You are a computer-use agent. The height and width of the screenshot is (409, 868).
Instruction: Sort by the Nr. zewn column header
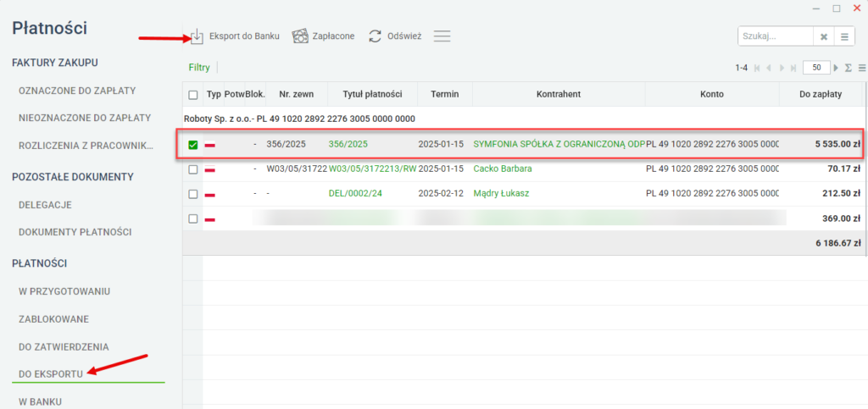click(x=297, y=95)
